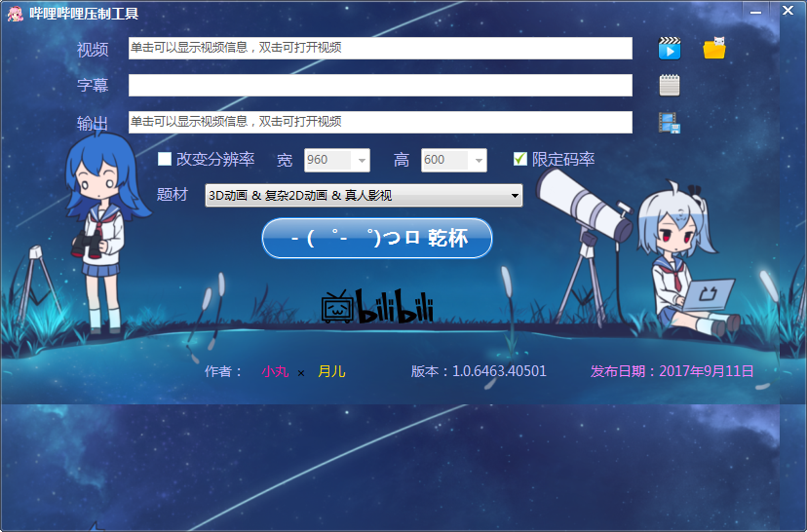Expand the 高 height dropdown showing 600
Screen dimensions: 807x532
pos(479,160)
